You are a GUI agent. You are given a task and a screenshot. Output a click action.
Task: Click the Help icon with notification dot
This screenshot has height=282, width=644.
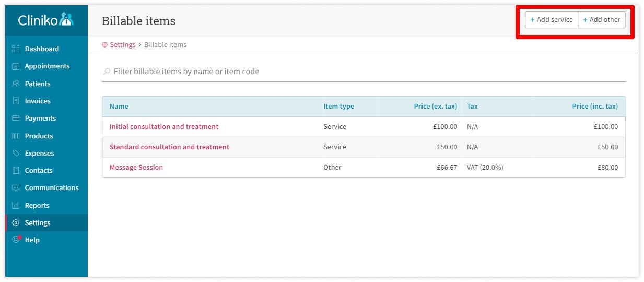click(x=16, y=240)
